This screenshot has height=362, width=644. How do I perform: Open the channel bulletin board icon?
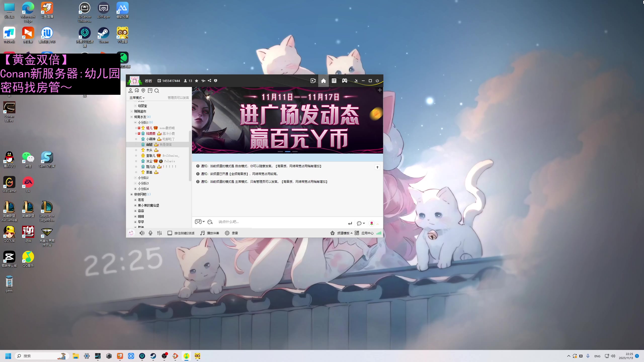[150, 90]
